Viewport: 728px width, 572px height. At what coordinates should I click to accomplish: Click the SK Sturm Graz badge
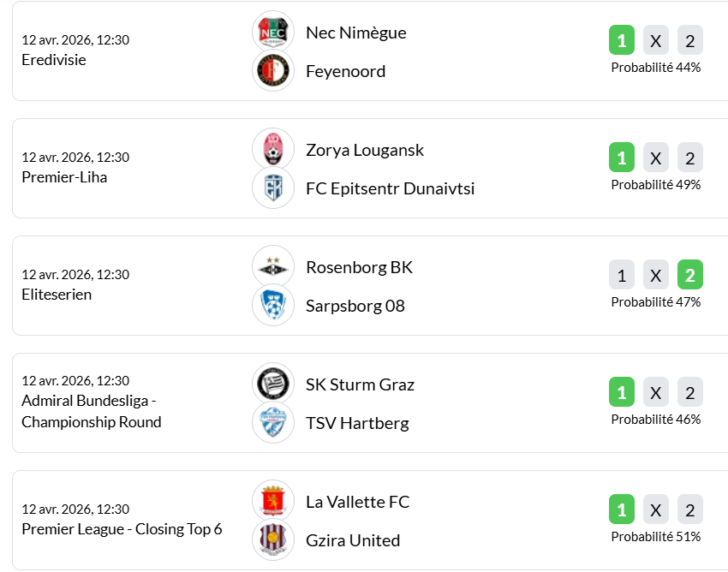[x=273, y=384]
